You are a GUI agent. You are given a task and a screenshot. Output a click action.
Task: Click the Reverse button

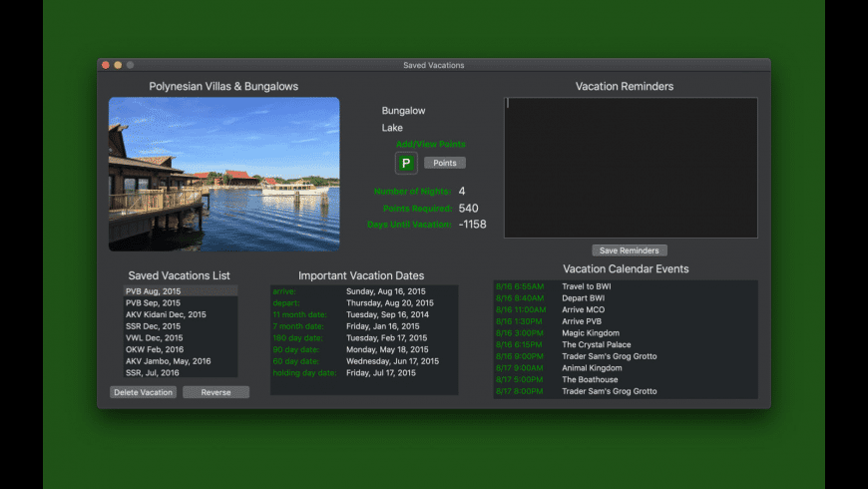click(x=216, y=392)
